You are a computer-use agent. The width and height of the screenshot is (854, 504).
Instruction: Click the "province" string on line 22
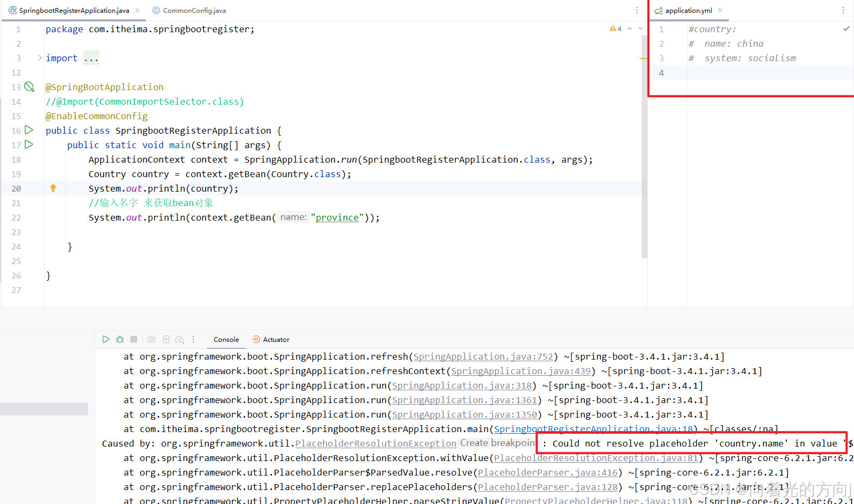(337, 217)
